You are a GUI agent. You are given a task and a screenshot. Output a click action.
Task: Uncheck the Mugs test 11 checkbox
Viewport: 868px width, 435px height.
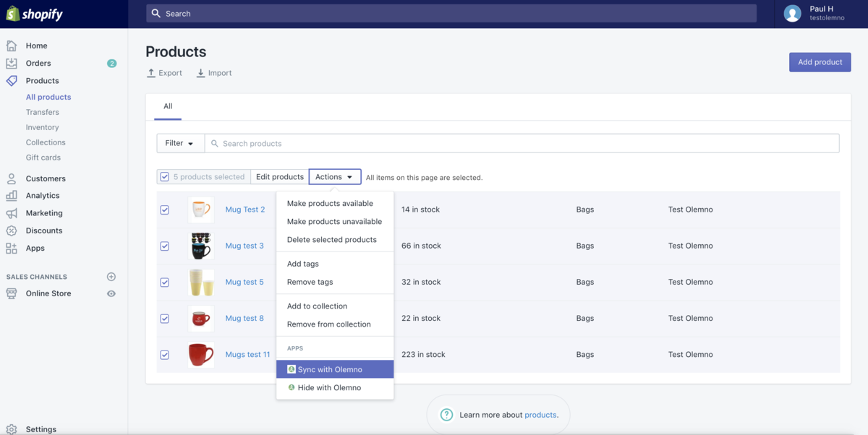pyautogui.click(x=165, y=355)
